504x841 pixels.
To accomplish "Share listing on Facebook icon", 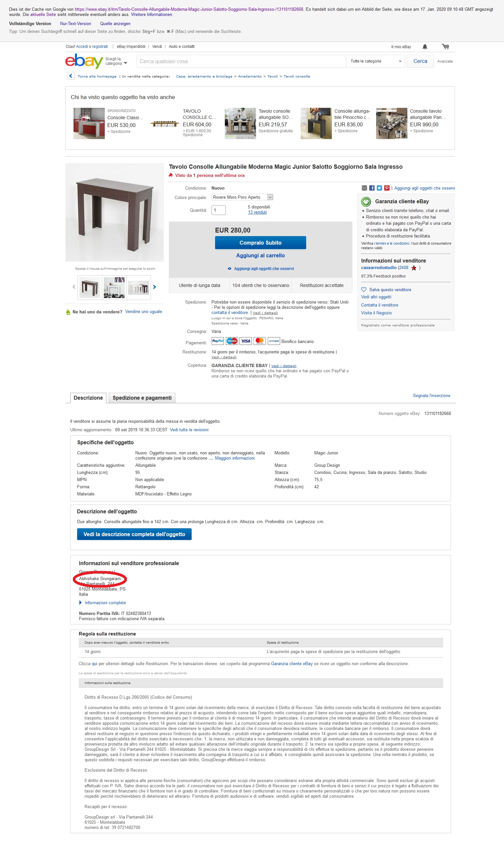I will coord(372,188).
